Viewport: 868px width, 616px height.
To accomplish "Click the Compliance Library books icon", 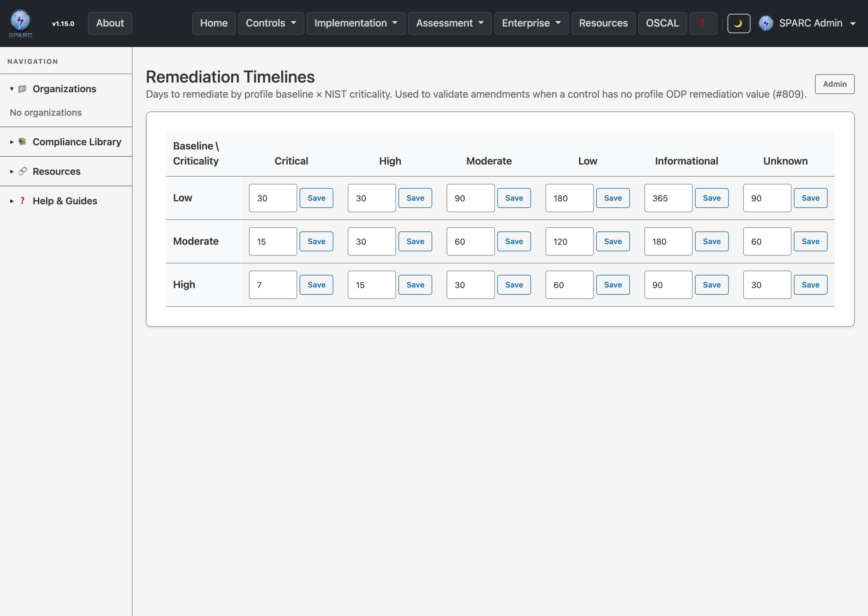I will 22,141.
